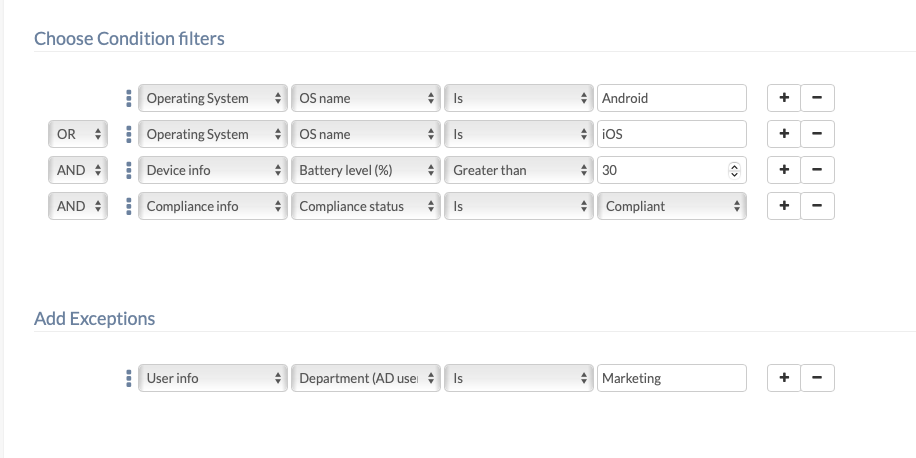
Task: Click the plus icon on the Android row
Action: tap(784, 98)
